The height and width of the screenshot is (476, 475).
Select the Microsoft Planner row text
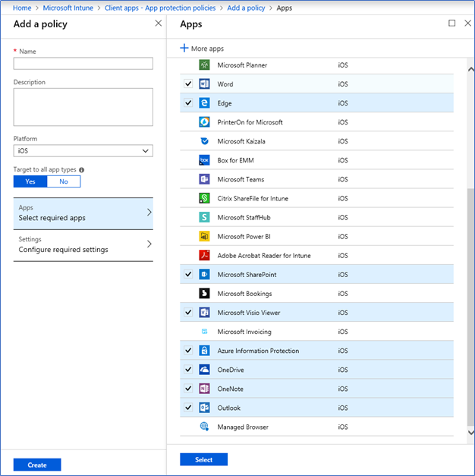(x=242, y=65)
